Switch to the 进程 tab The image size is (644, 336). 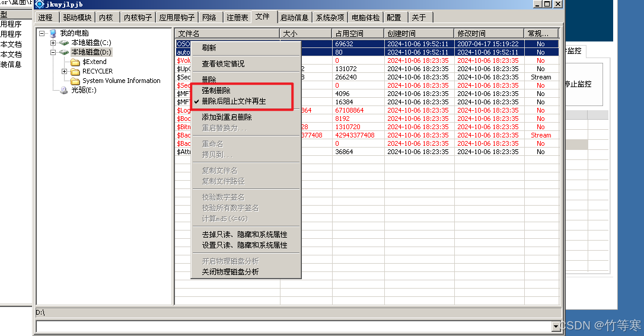click(x=45, y=18)
